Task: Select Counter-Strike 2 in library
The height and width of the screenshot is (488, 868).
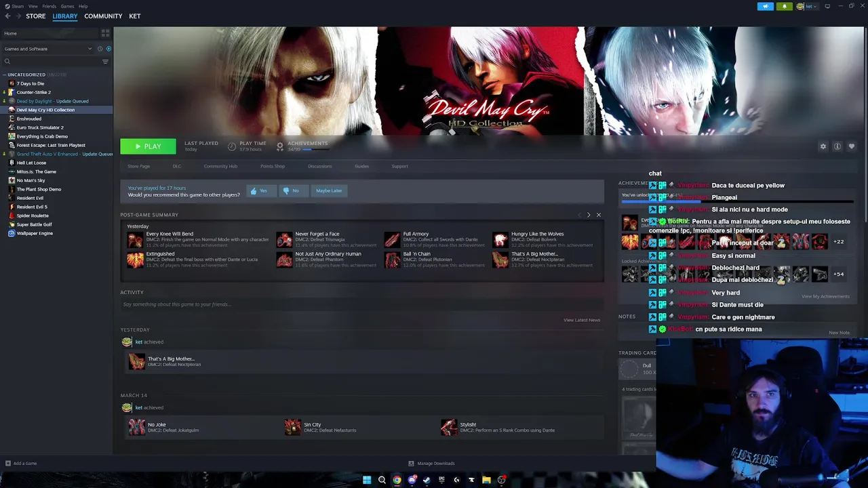Action: click(x=34, y=92)
